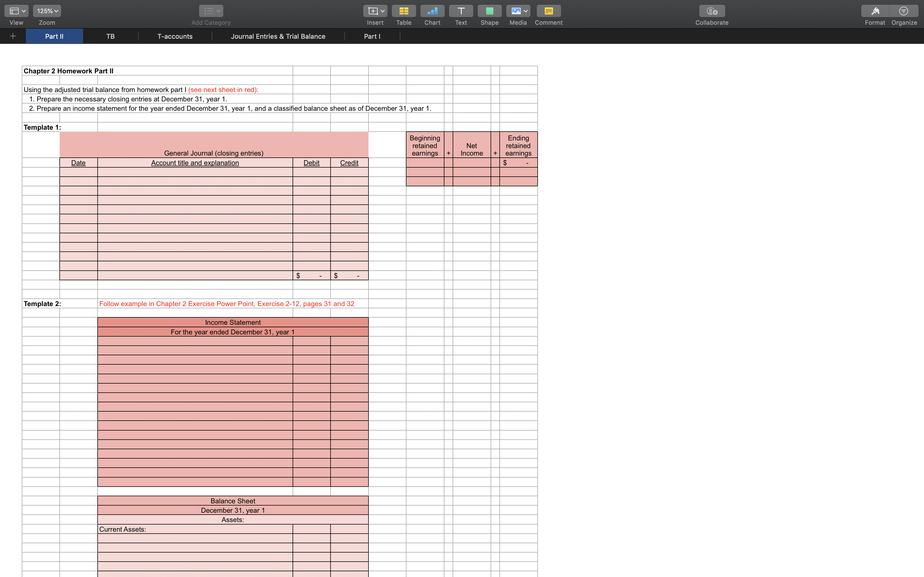This screenshot has width=924, height=577.
Task: Open the Zoom level dropdown
Action: point(46,11)
